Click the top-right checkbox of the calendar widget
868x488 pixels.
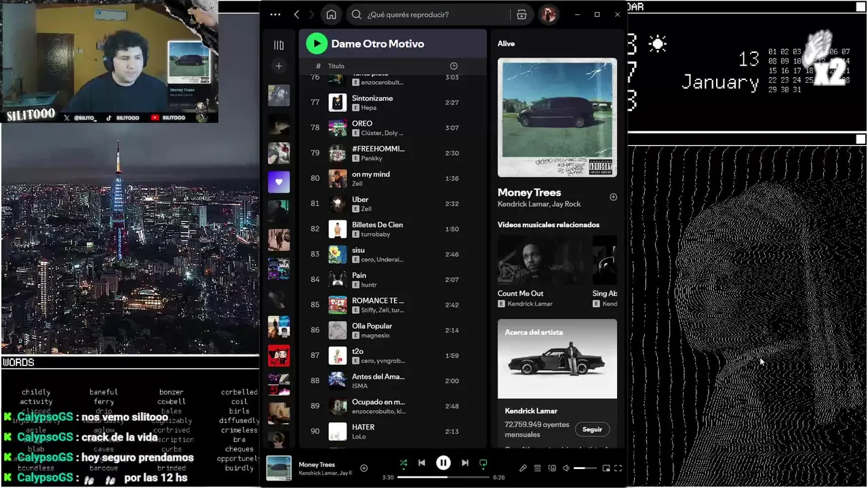861,7
